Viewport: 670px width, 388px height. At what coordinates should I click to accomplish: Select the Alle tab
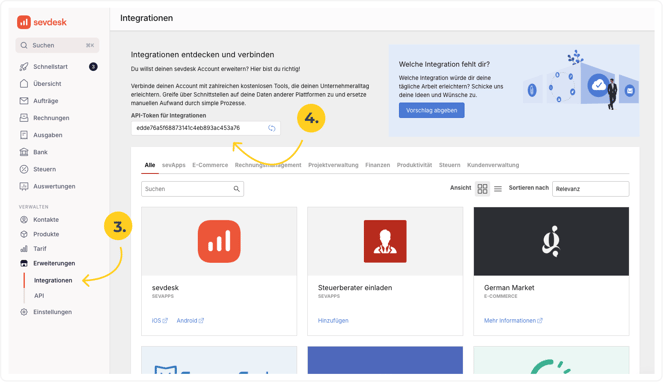click(x=150, y=165)
